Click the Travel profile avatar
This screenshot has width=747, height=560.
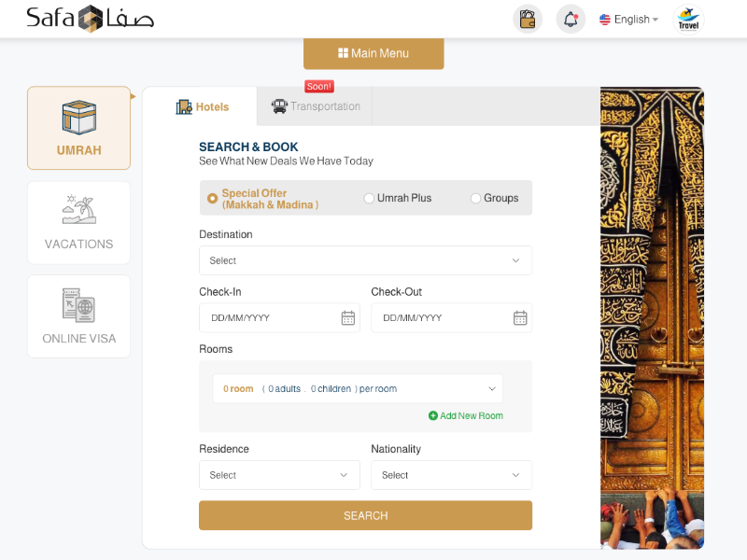coord(688,20)
